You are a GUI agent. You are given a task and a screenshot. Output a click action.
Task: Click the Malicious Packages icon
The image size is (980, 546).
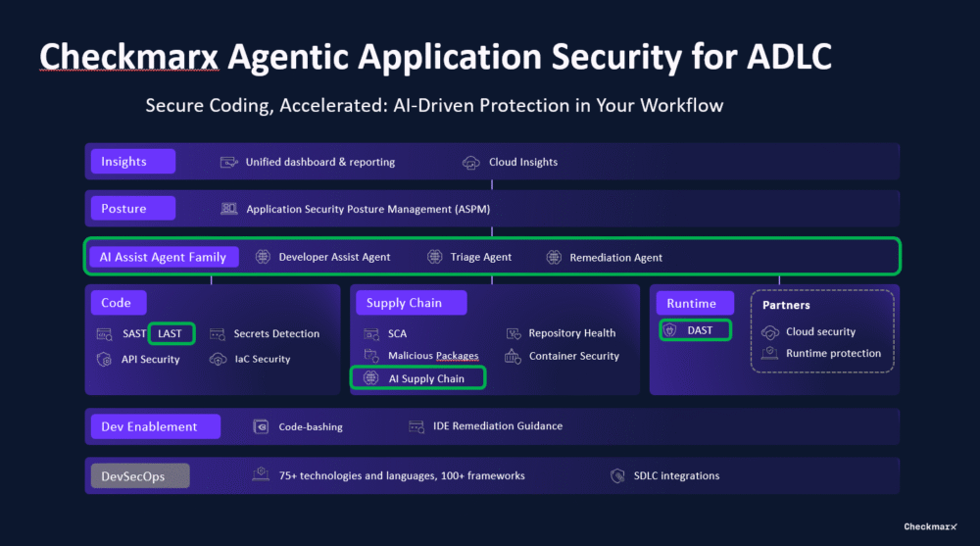pos(371,356)
